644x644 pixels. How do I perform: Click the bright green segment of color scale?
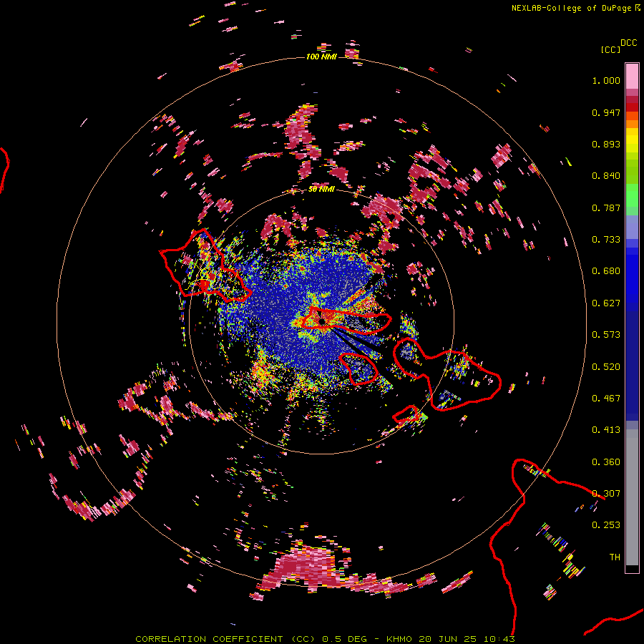click(632, 195)
